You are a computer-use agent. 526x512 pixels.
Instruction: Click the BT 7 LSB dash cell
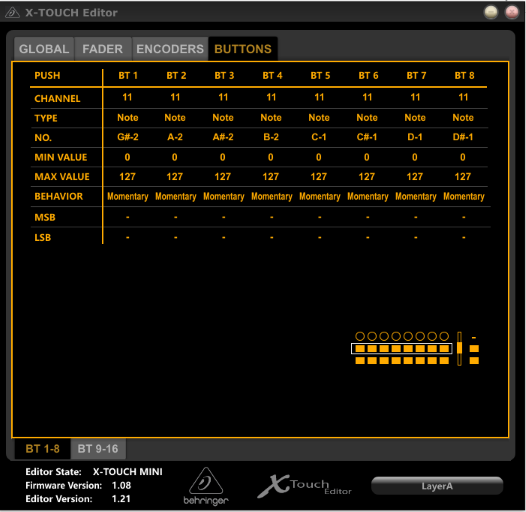[416, 238]
